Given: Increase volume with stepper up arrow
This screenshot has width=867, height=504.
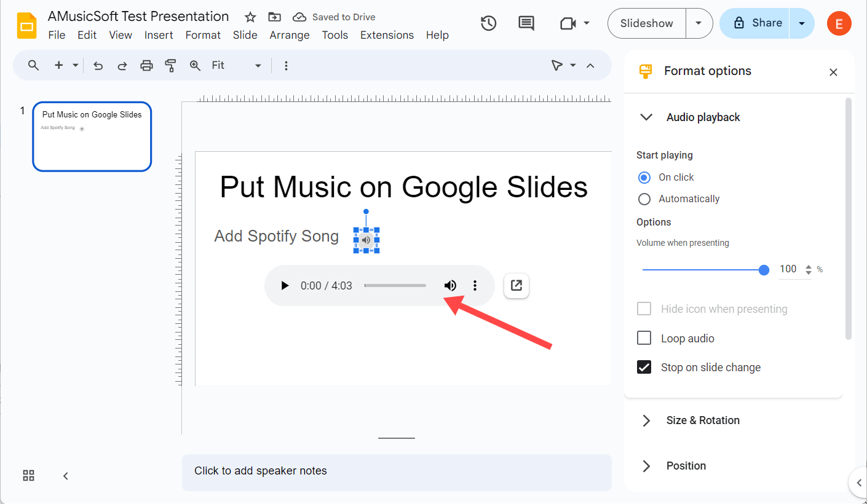Looking at the screenshot, I should tap(808, 266).
